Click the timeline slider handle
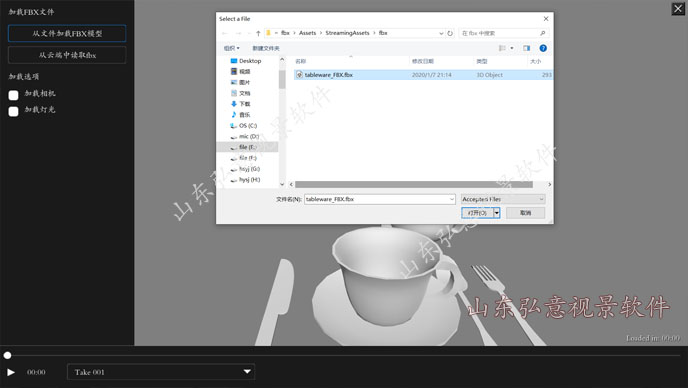The height and width of the screenshot is (388, 688). point(7,355)
